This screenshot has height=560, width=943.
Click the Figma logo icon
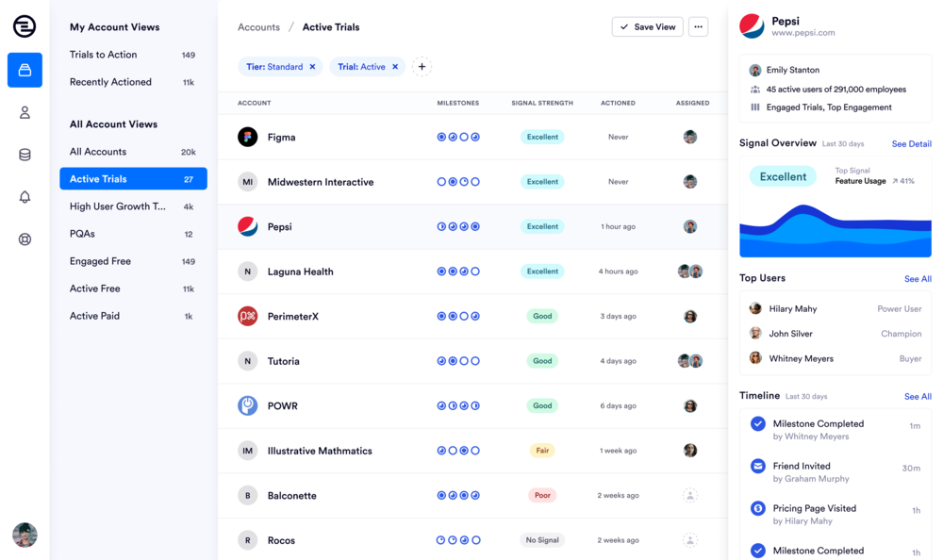[248, 137]
